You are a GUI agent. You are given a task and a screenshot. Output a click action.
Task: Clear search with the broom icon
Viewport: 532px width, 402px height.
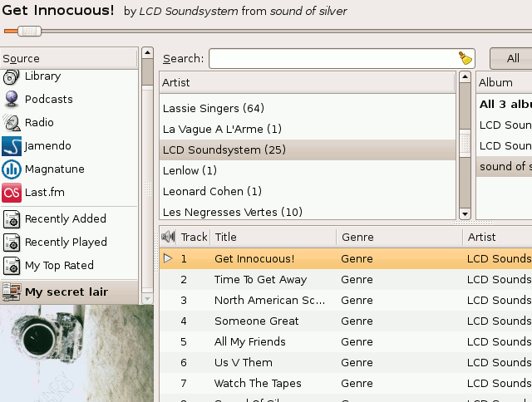point(465,58)
